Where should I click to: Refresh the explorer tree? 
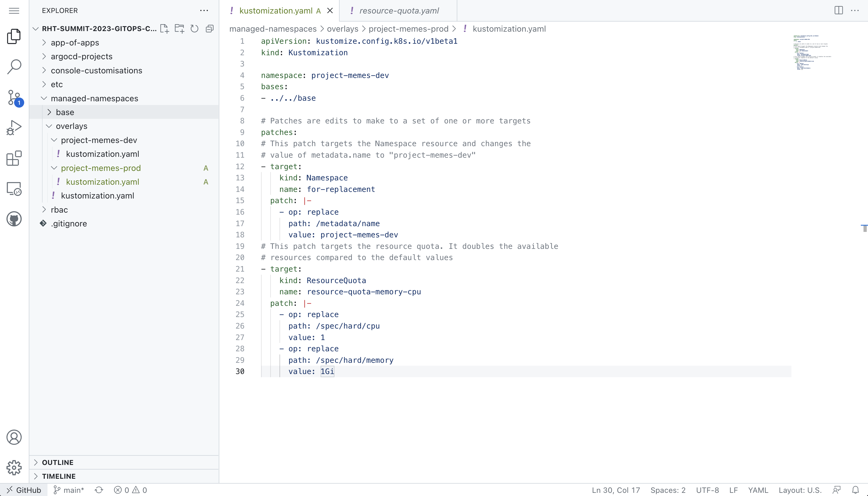[195, 28]
